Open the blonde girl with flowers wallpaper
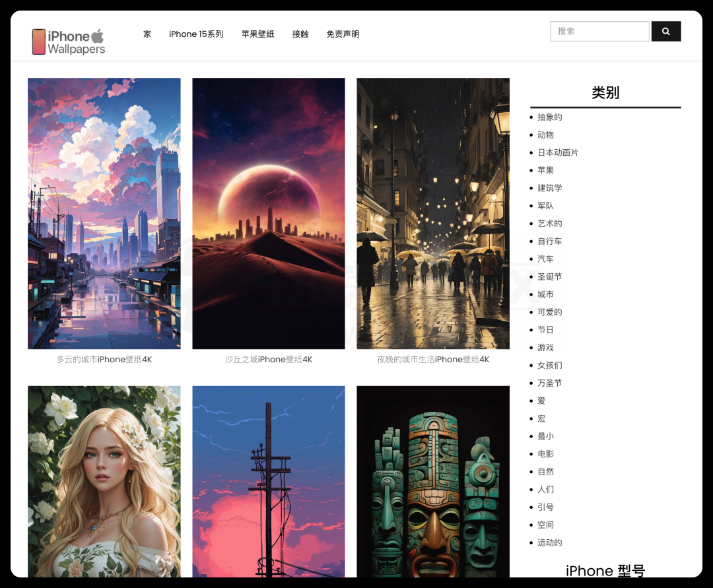 pos(104,482)
